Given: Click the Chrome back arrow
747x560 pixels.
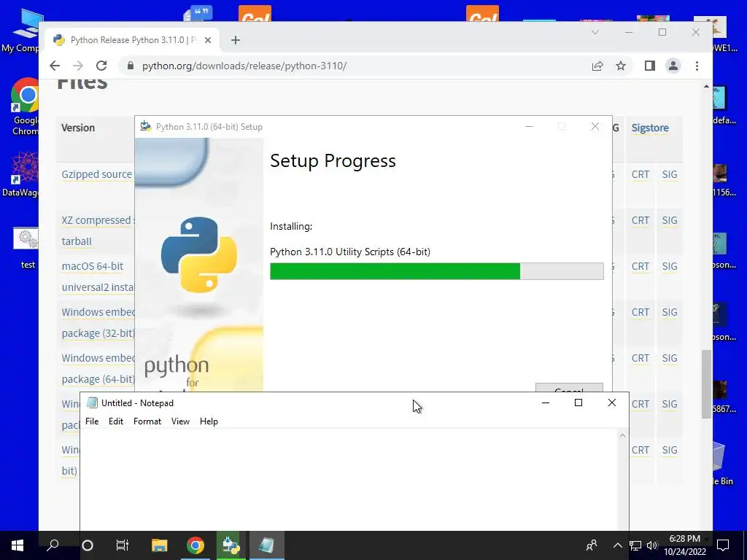Looking at the screenshot, I should 55,66.
